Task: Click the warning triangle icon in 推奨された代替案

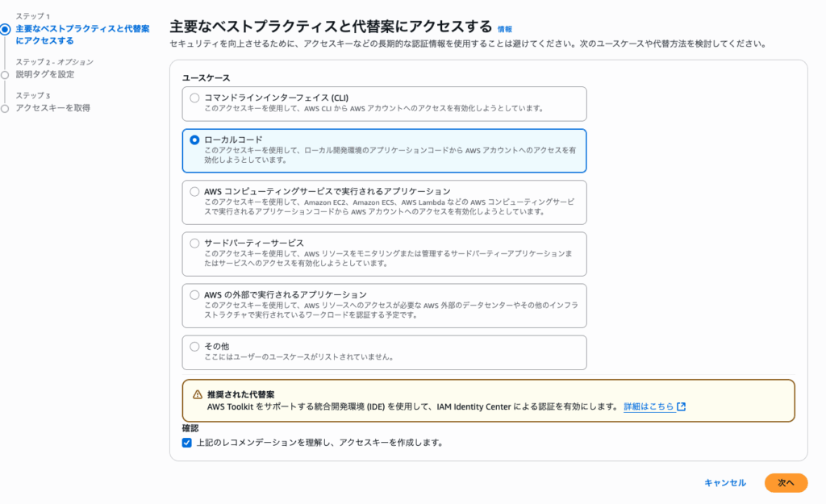Action: point(198,394)
